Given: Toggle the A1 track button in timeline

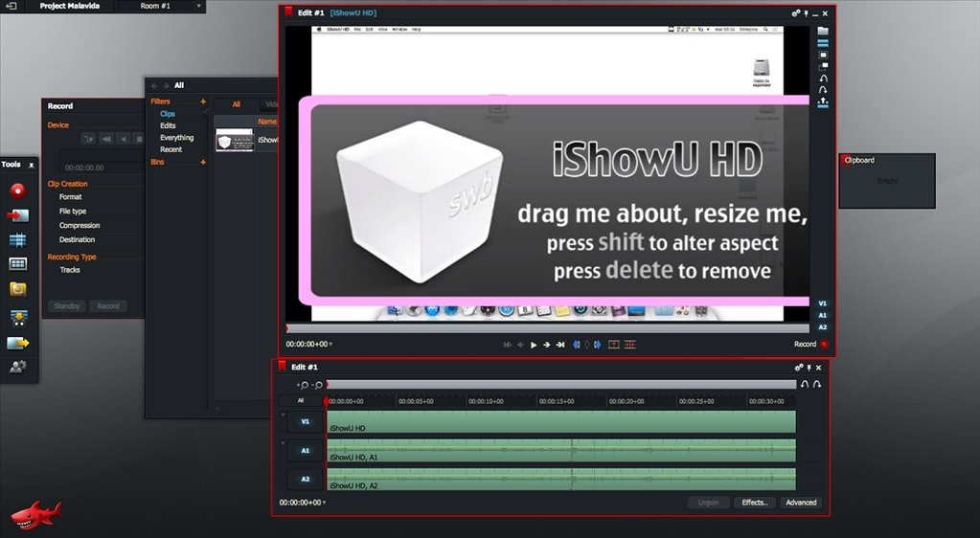Looking at the screenshot, I should (306, 451).
